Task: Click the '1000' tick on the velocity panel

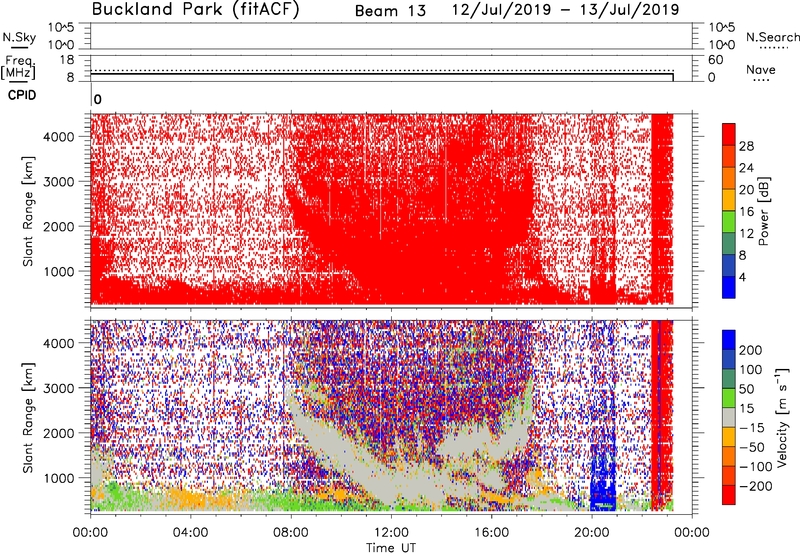Action: (x=58, y=478)
